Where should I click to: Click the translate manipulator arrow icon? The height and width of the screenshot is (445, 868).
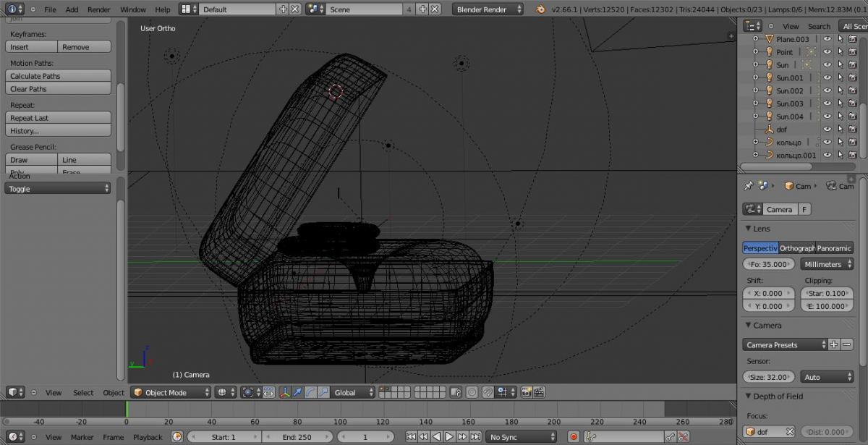pos(297,392)
